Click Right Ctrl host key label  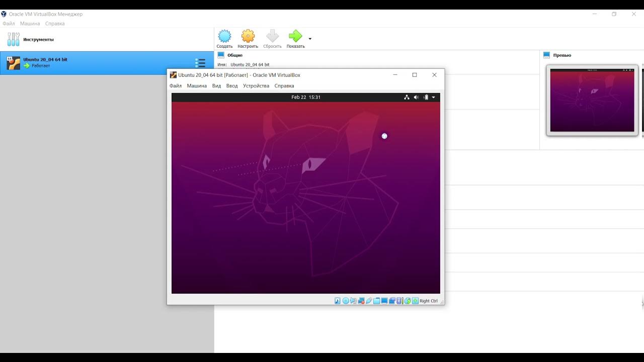[x=429, y=301]
